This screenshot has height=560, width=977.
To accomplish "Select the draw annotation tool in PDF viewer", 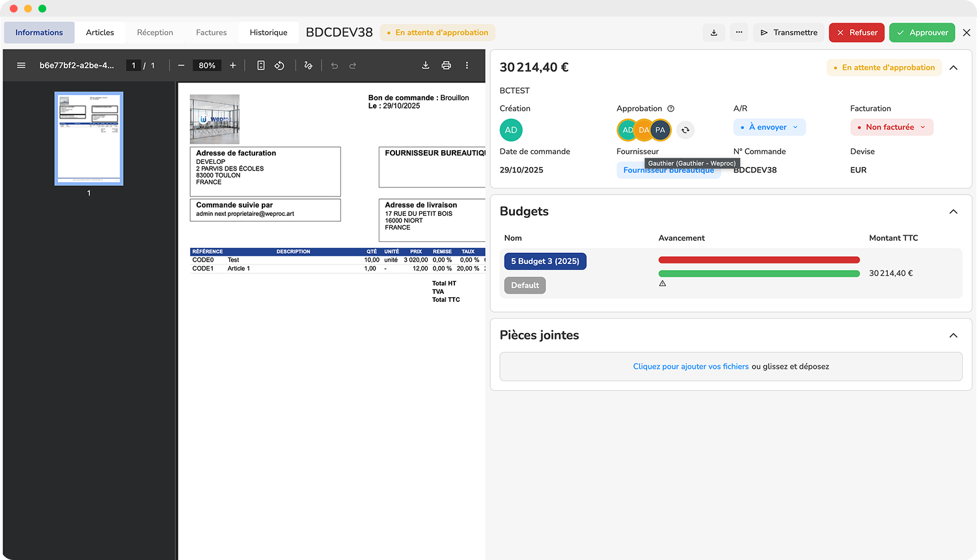I will pyautogui.click(x=309, y=65).
